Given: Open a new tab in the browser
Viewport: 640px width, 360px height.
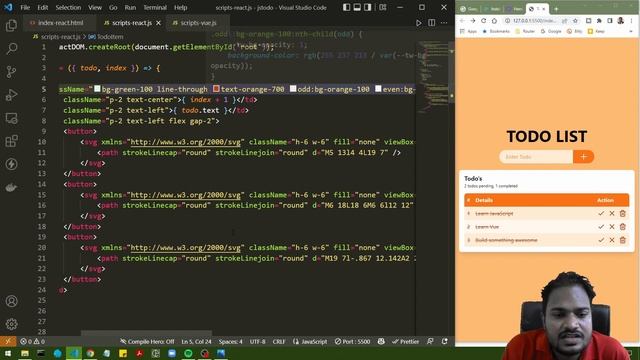Looking at the screenshot, I should tap(556, 9).
